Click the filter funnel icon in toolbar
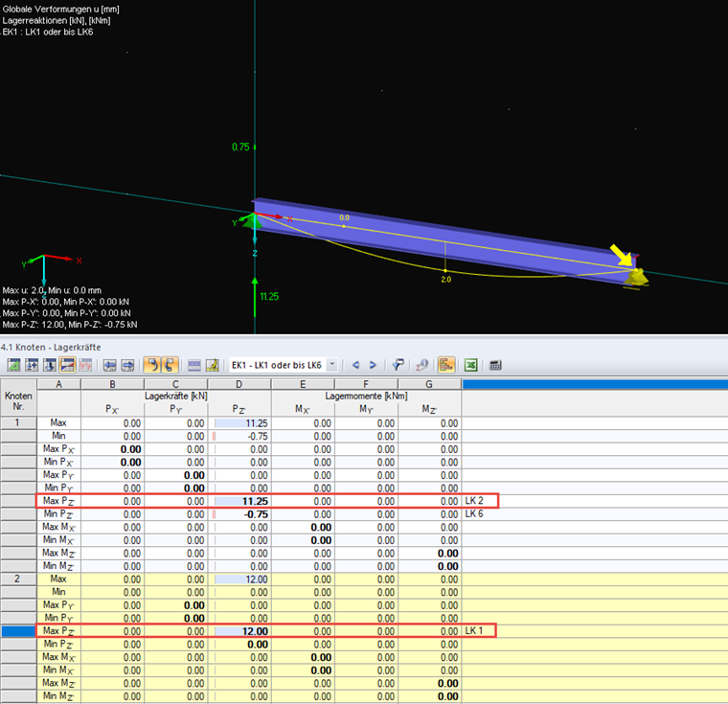The width and height of the screenshot is (728, 704). coord(398,365)
